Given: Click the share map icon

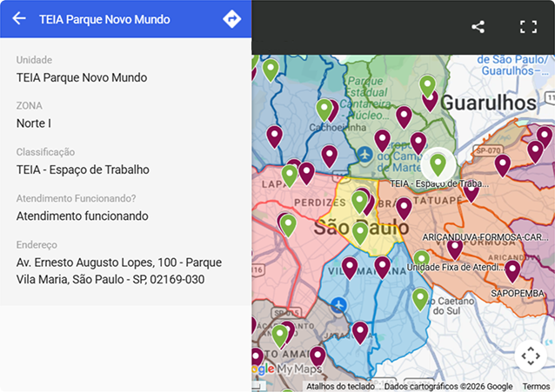Looking at the screenshot, I should (478, 27).
